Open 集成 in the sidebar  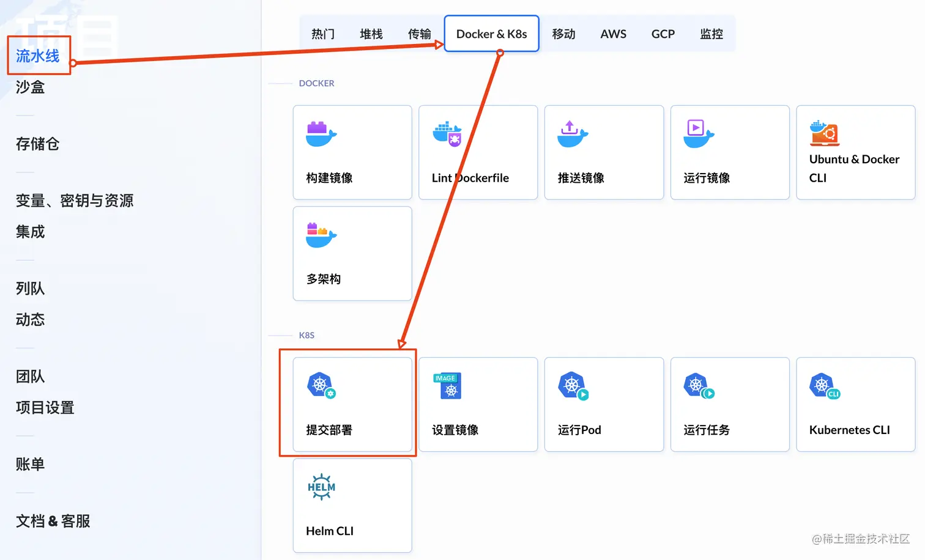tap(31, 232)
